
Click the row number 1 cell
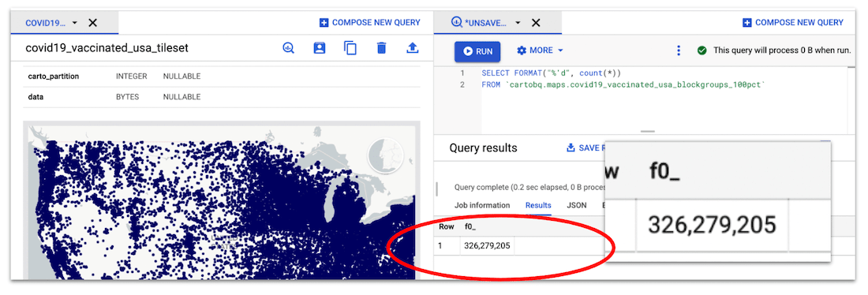440,246
